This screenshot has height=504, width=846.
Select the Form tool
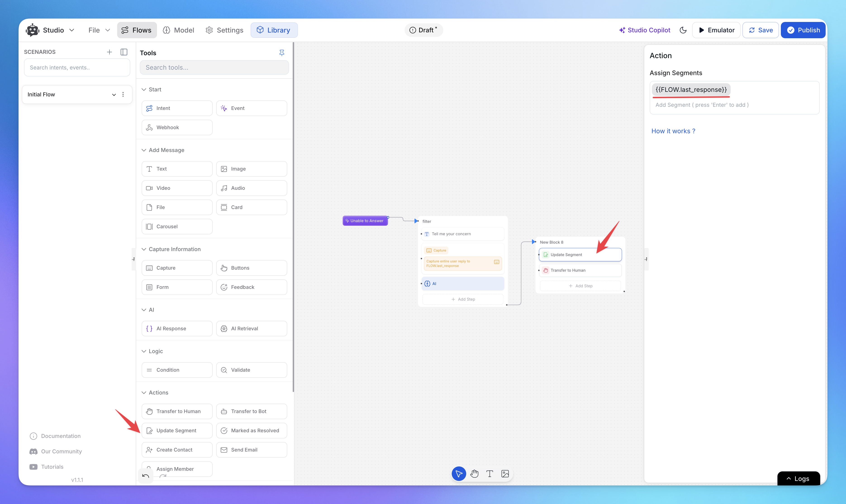point(177,287)
